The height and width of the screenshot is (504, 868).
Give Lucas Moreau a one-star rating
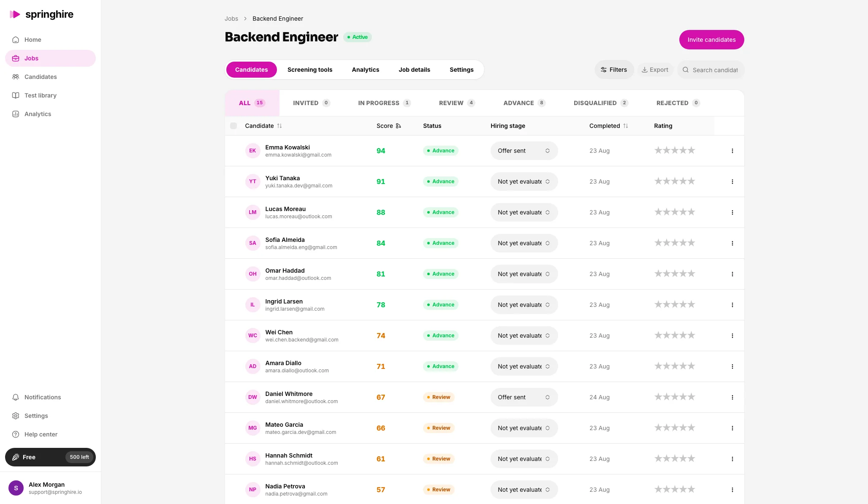pyautogui.click(x=658, y=212)
